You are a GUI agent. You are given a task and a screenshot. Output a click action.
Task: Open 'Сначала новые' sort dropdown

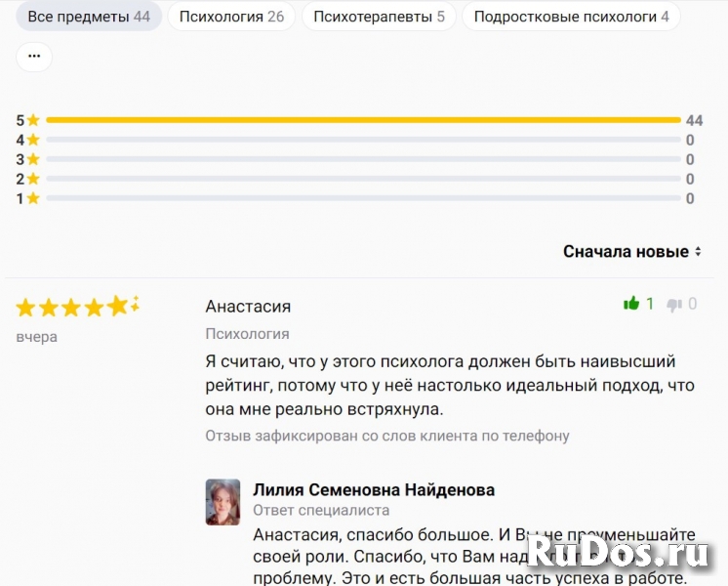click(x=632, y=251)
